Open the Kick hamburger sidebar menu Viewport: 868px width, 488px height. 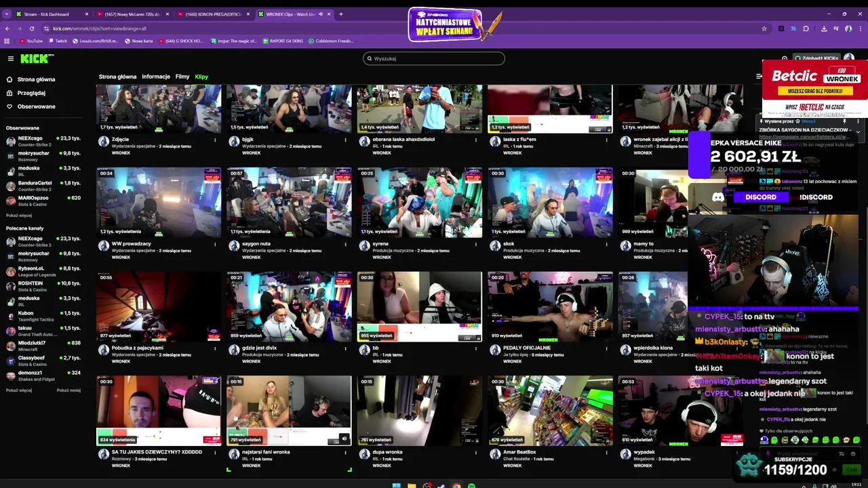pyautogui.click(x=10, y=58)
